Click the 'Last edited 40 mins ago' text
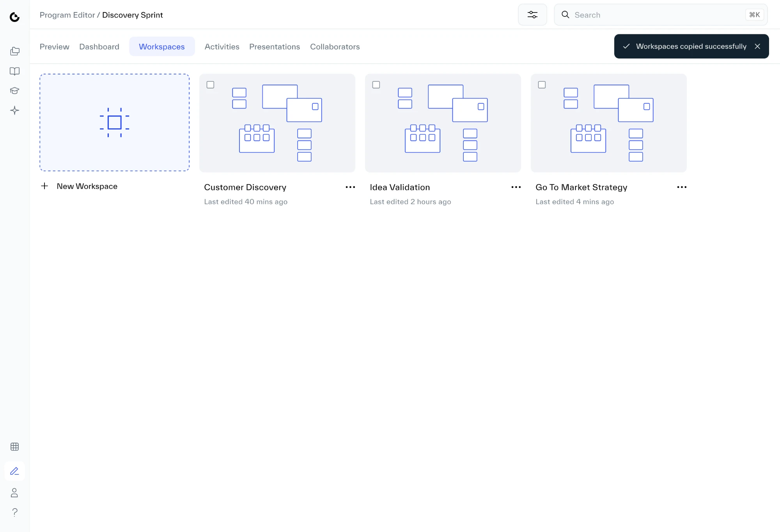 pos(246,202)
